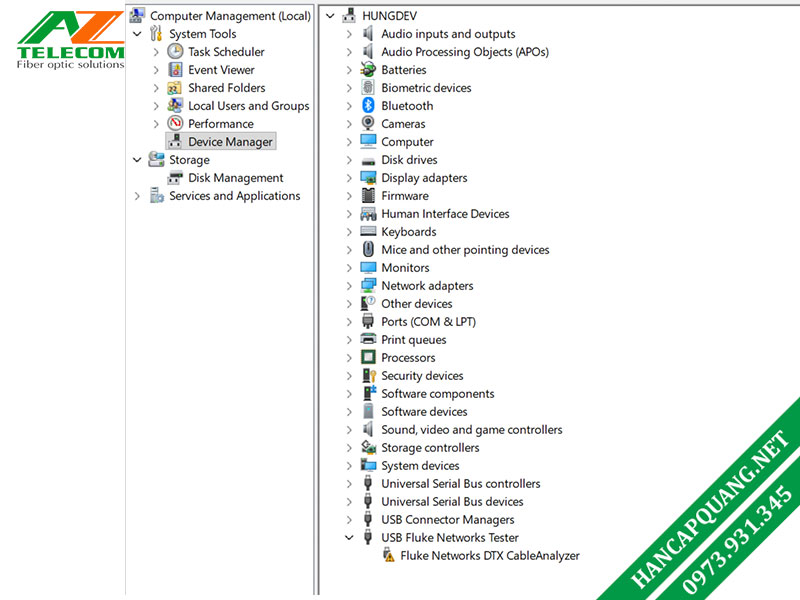Expand the Ports (COM & LPT) category

pyautogui.click(x=349, y=321)
